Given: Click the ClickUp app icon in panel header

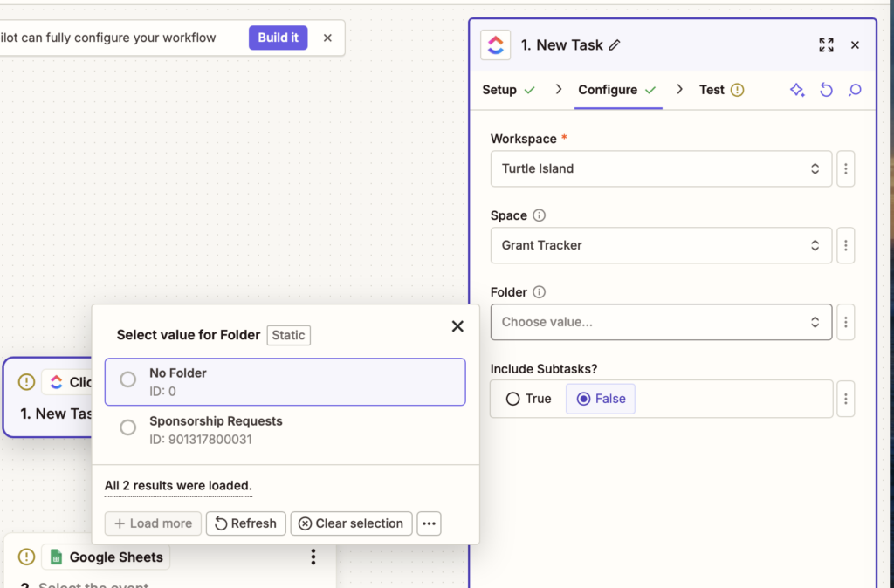Looking at the screenshot, I should tap(496, 45).
